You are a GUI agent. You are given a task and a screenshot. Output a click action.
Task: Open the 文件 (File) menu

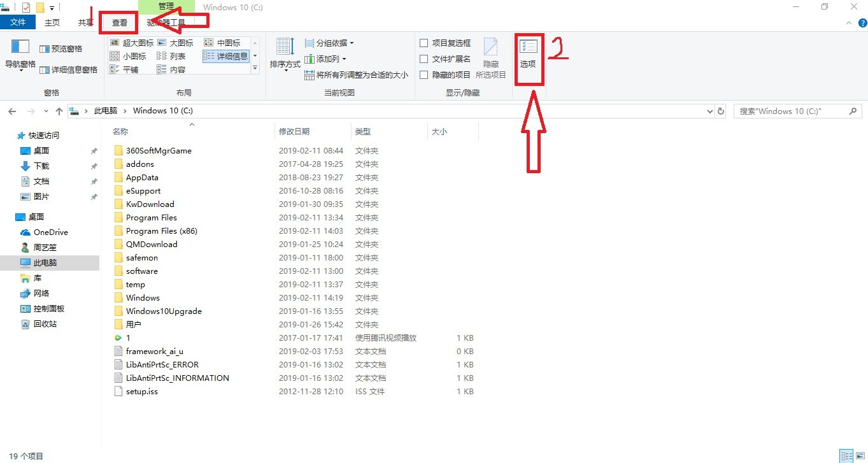18,21
